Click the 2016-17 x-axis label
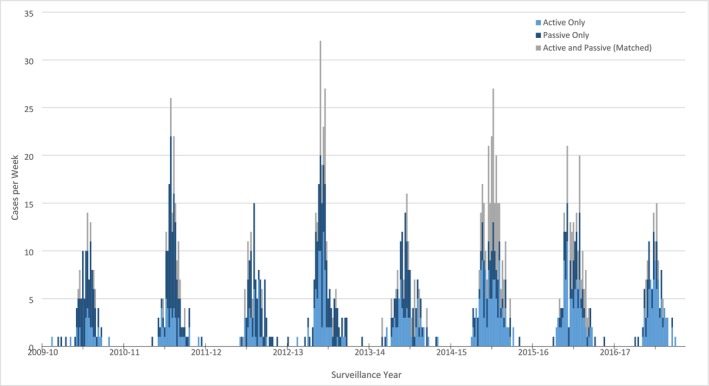The width and height of the screenshot is (709, 386). [x=615, y=353]
